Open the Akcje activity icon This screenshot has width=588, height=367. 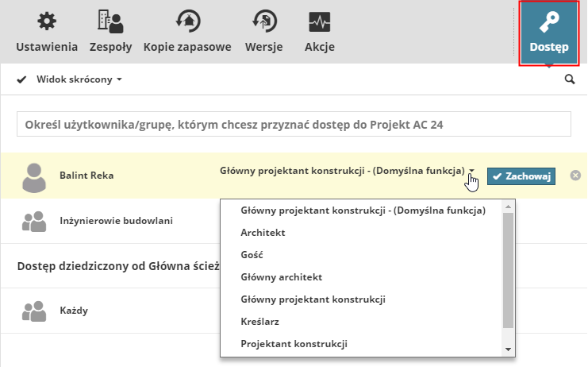tap(320, 21)
